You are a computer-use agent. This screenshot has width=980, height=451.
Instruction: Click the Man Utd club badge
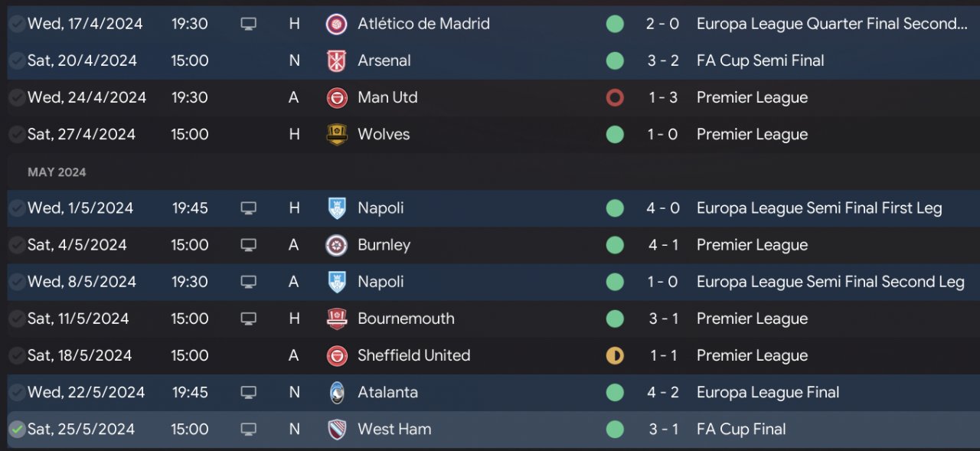point(336,97)
